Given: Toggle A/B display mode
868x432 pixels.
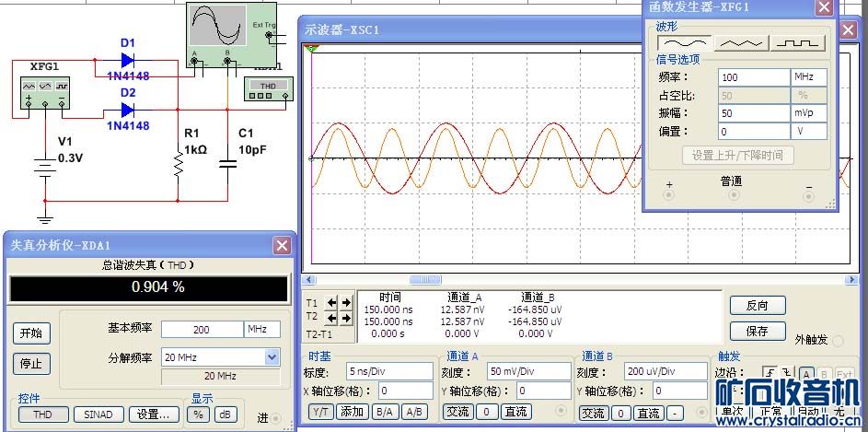Looking at the screenshot, I should [x=414, y=412].
